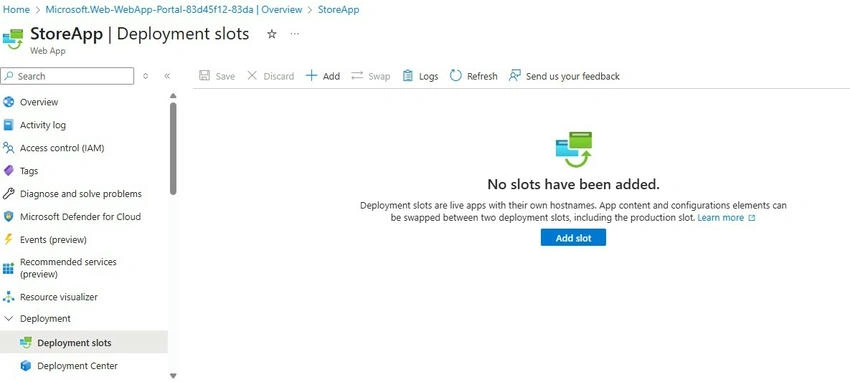Click the StoreApp web app header icon
Viewport: 850px width, 382px height.
click(12, 38)
